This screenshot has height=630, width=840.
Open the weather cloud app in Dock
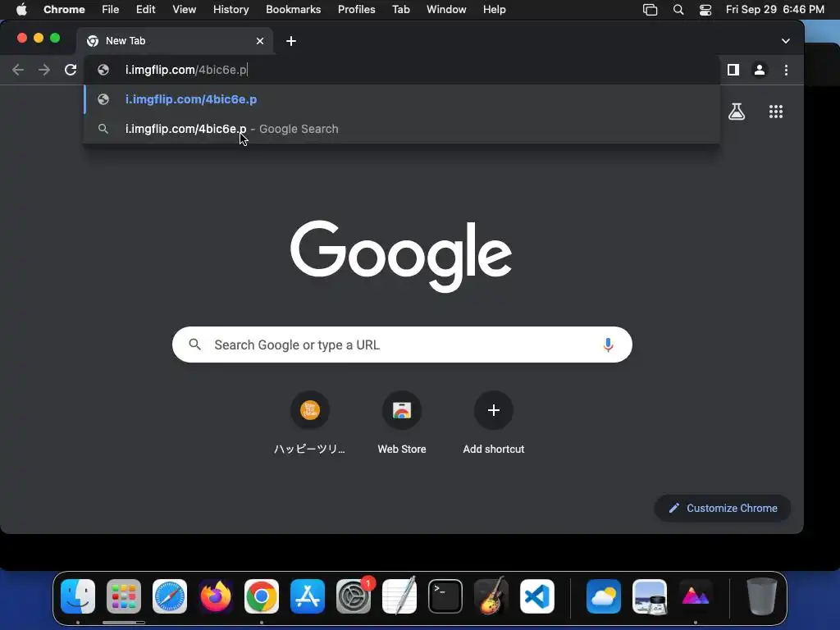point(604,596)
